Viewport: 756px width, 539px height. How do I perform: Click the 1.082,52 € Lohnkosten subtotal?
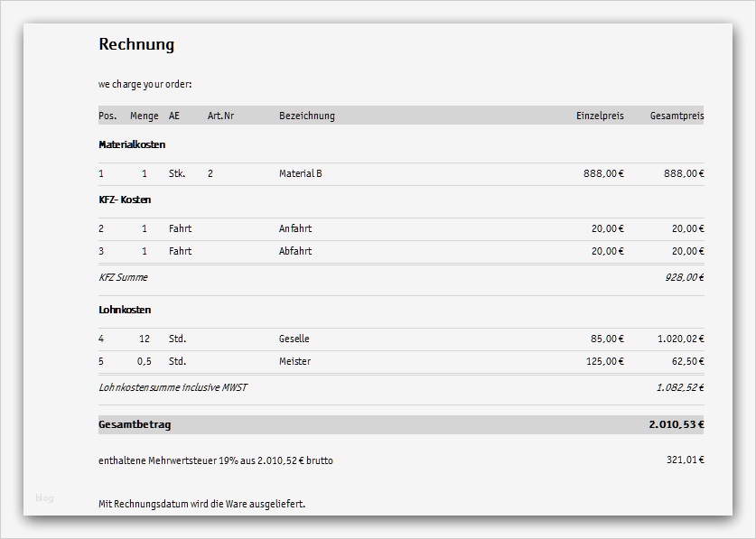click(x=680, y=387)
